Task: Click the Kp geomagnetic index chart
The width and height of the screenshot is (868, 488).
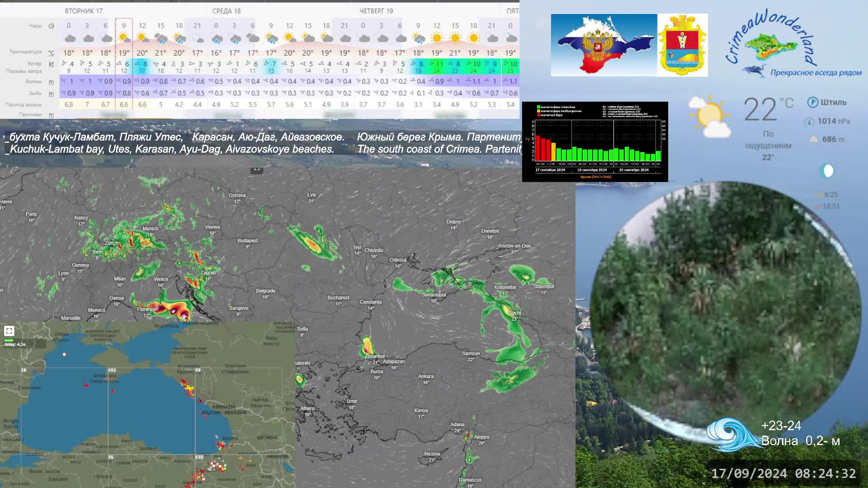Action: pyautogui.click(x=595, y=142)
